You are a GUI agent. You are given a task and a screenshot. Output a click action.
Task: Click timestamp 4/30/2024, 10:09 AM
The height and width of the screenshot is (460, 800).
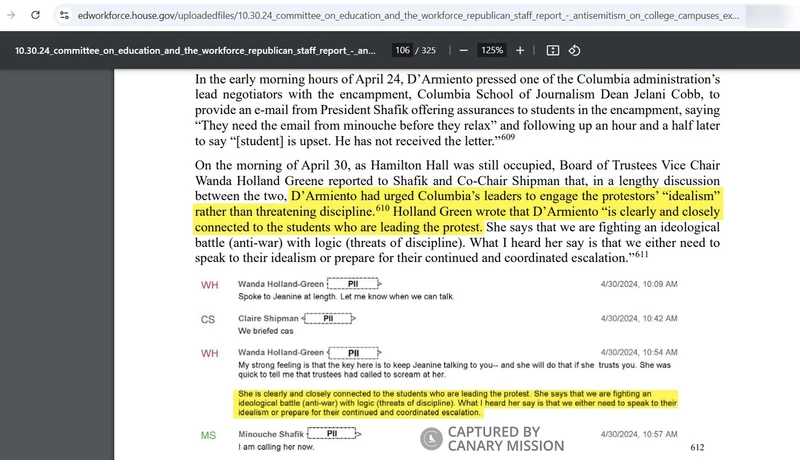click(x=639, y=284)
